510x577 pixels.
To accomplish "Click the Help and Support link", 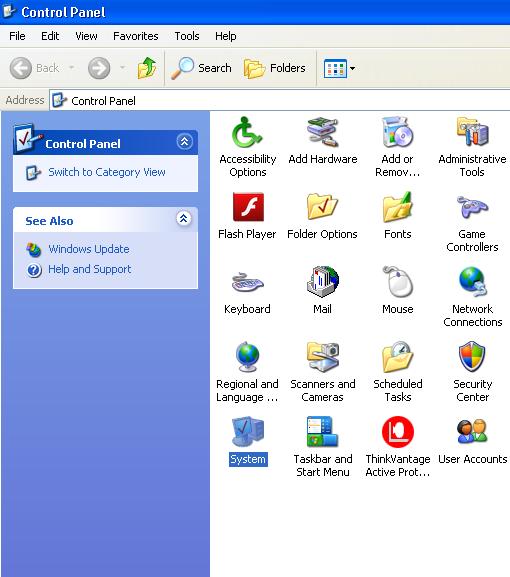I will click(x=89, y=269).
